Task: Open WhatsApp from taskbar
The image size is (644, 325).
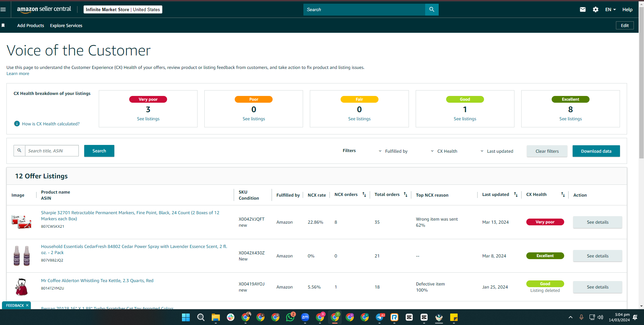Action: click(x=290, y=317)
